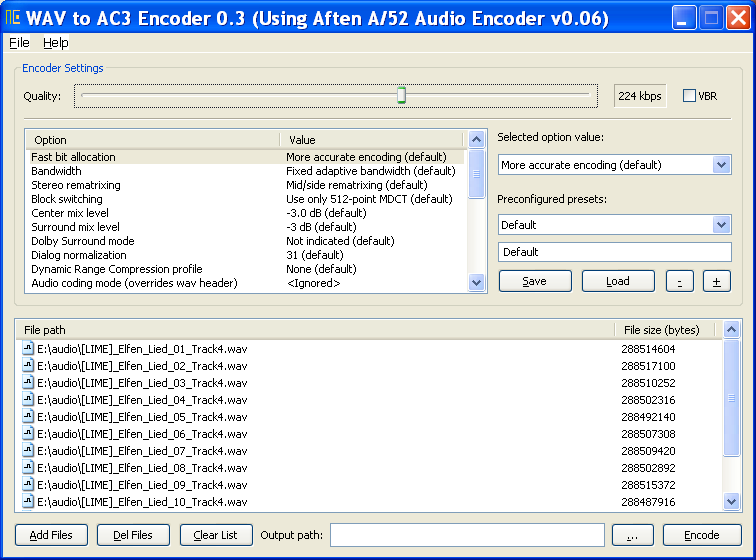Click the 224 kbps bitrate display
Viewport: 756px width, 560px height.
[640, 96]
